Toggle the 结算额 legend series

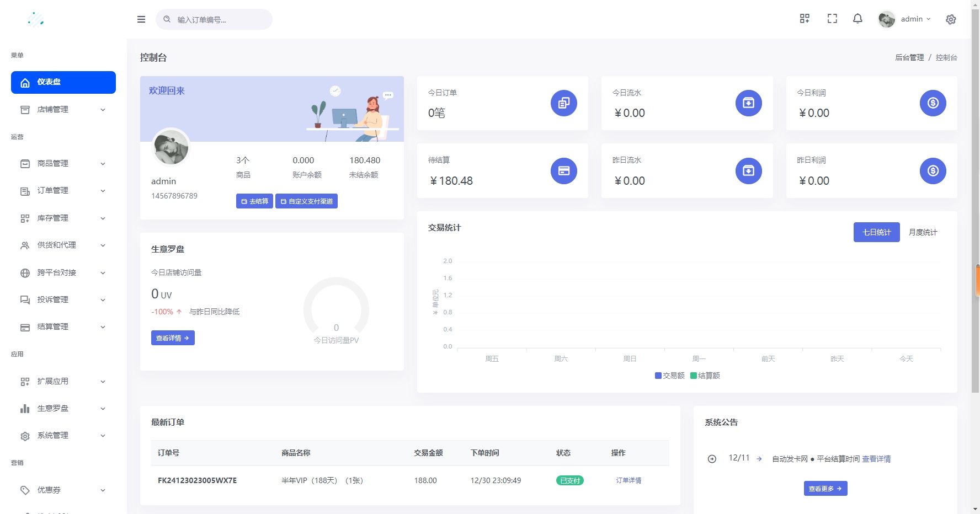click(x=705, y=376)
